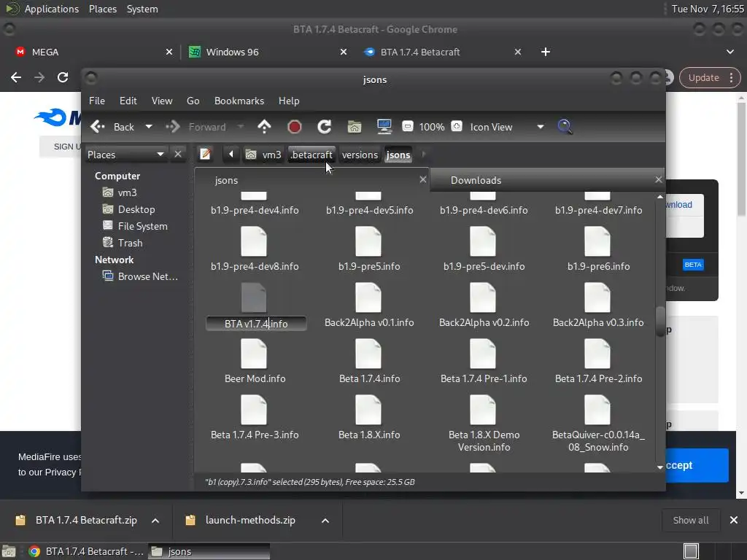This screenshot has height=560, width=747.
Task: Click the Chrome page vertical scrollbar
Action: pyautogui.click(x=741, y=160)
